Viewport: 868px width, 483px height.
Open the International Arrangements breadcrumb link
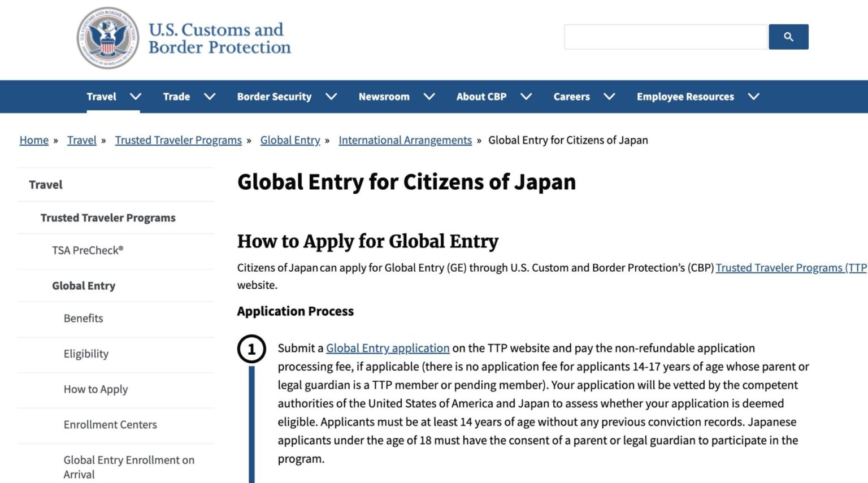tap(405, 140)
